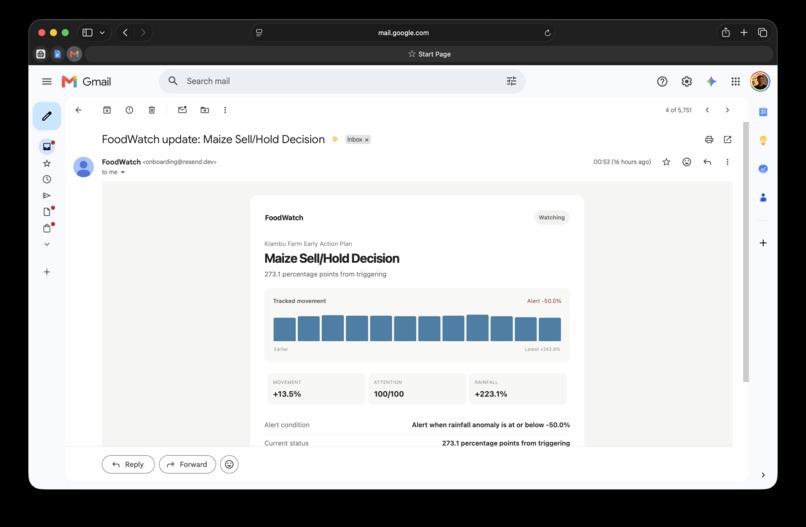The image size is (806, 527).
Task: Open More options in mail toolbar
Action: point(225,110)
